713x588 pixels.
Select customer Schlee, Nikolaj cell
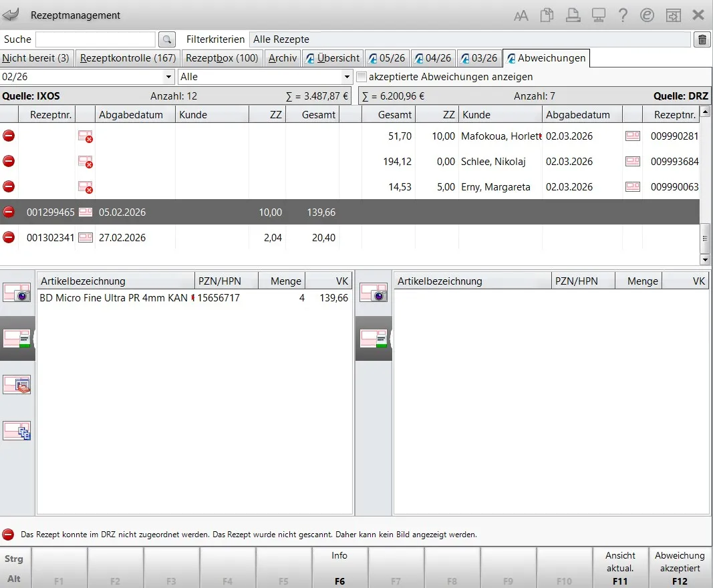(x=501, y=162)
